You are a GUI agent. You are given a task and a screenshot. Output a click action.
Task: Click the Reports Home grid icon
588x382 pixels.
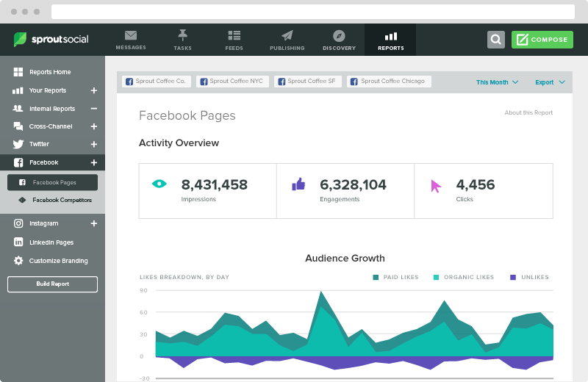point(18,72)
